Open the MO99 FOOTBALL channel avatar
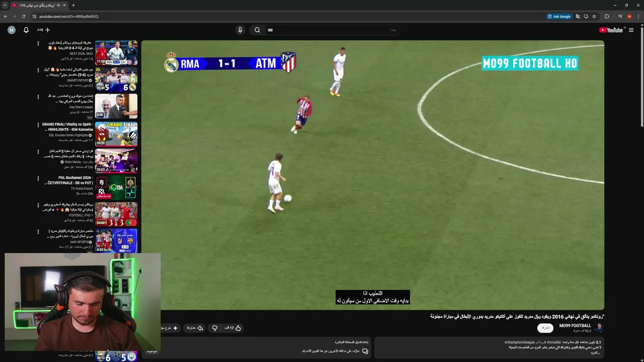Image resolution: width=644 pixels, height=362 pixels. click(x=599, y=328)
